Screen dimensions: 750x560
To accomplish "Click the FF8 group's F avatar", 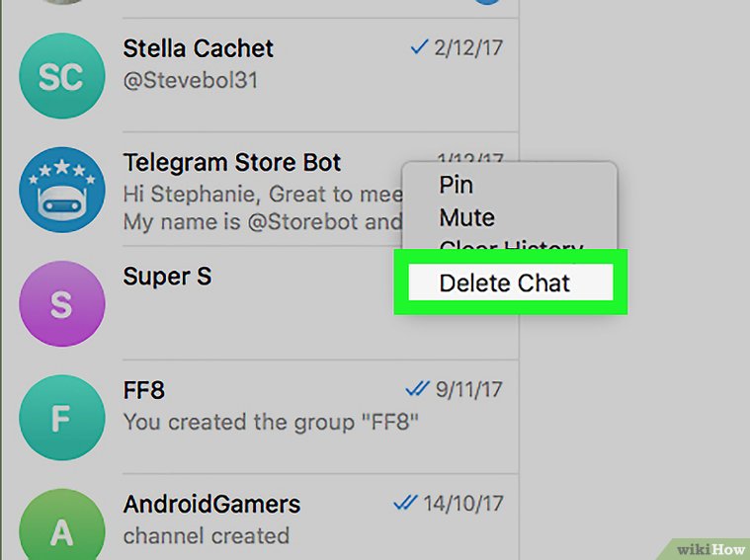I will coord(61,419).
